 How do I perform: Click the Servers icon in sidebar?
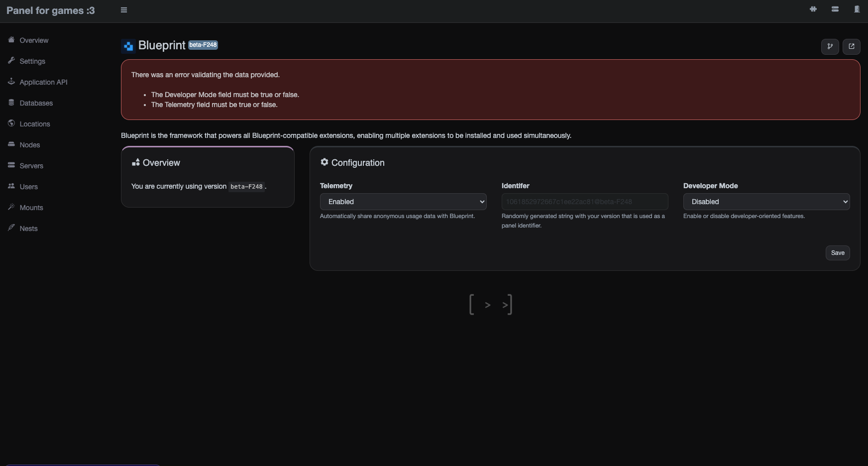pos(11,165)
